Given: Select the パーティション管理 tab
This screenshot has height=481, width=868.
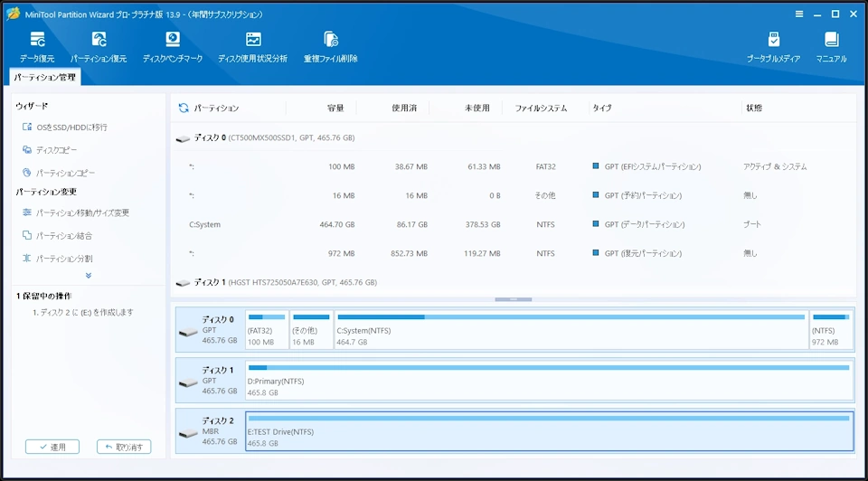Looking at the screenshot, I should (45, 78).
